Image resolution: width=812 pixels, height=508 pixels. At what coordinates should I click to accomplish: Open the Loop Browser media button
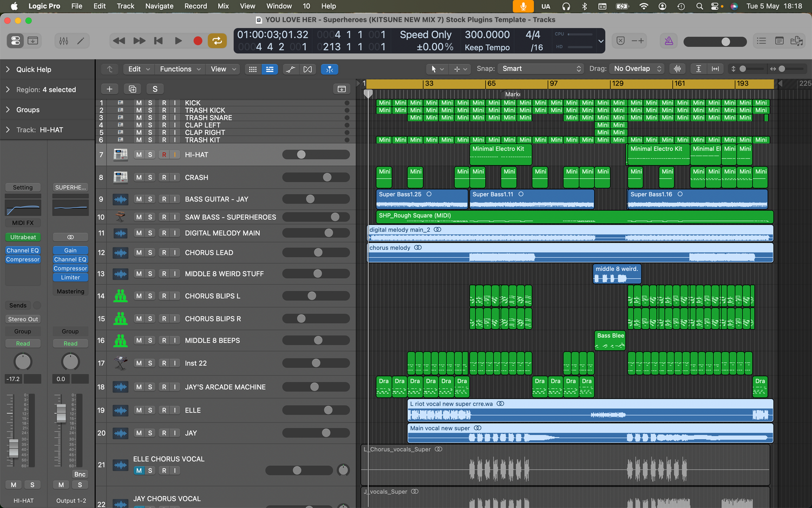pyautogui.click(x=797, y=41)
